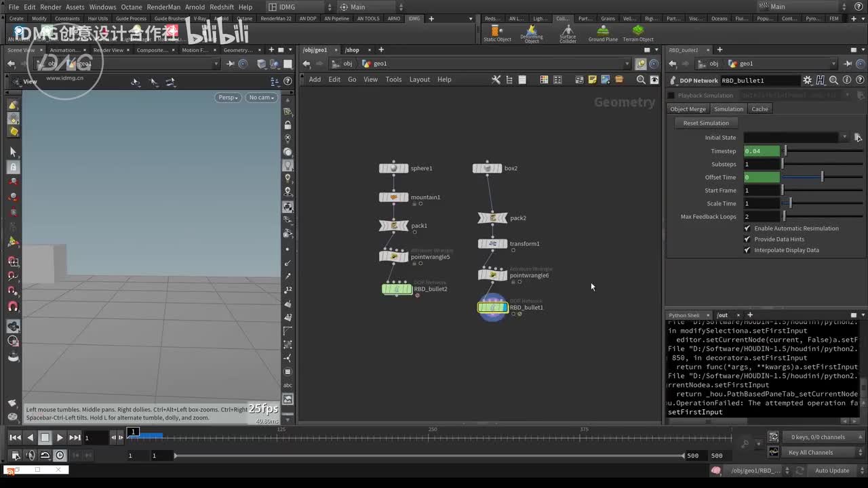This screenshot has height=488, width=868.
Task: Open the network editor search magnifier
Action: point(641,80)
